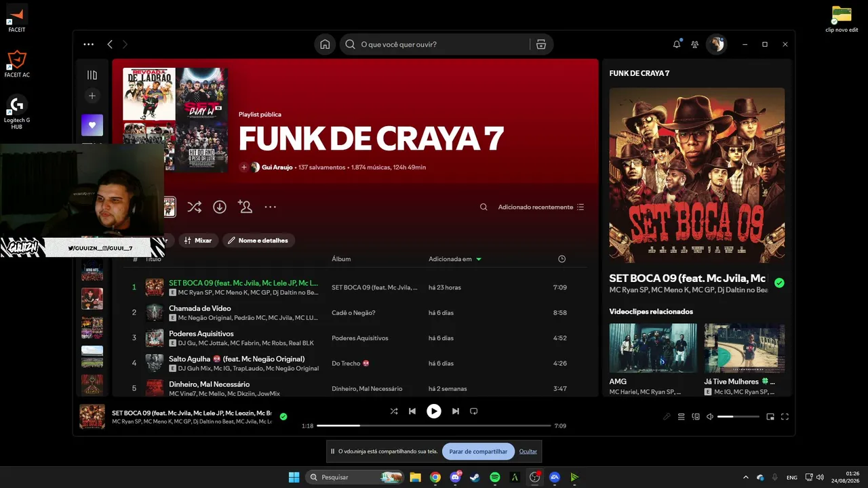Toggle the saved checkmark in the now playing panel
The width and height of the screenshot is (868, 488).
click(779, 283)
